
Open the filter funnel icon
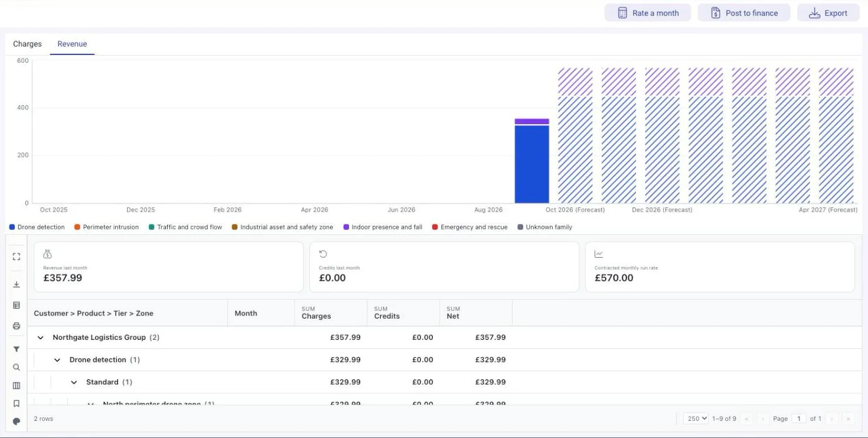point(17,349)
